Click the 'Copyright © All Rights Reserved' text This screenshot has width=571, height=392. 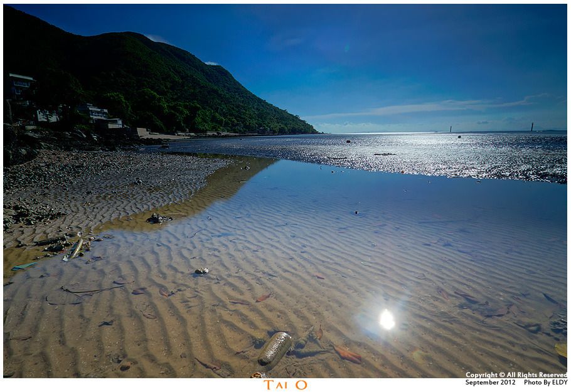tap(516, 375)
